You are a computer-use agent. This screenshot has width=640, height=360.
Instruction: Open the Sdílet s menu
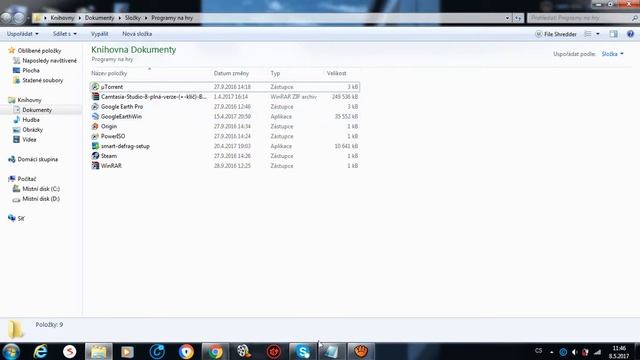tap(64, 34)
